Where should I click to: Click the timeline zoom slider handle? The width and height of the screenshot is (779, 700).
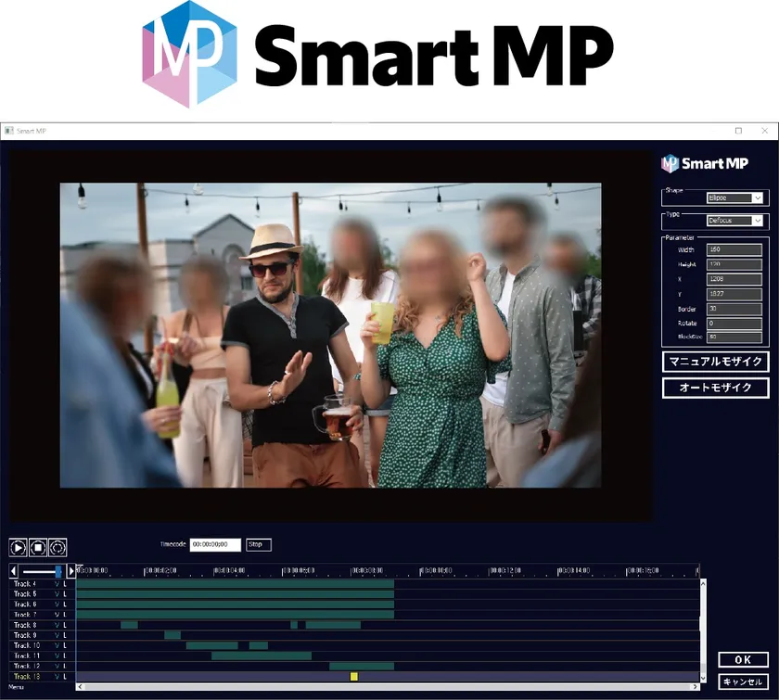point(58,571)
